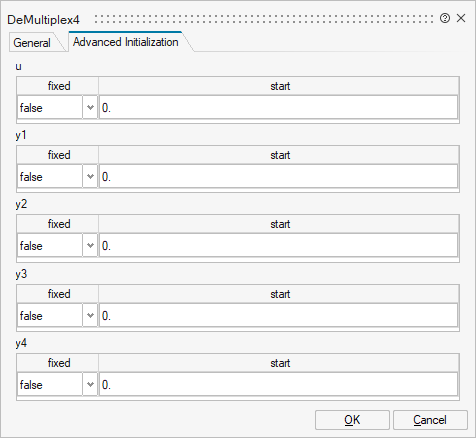This screenshot has width=476, height=438.
Task: Click the Cancel button
Action: pyautogui.click(x=430, y=420)
